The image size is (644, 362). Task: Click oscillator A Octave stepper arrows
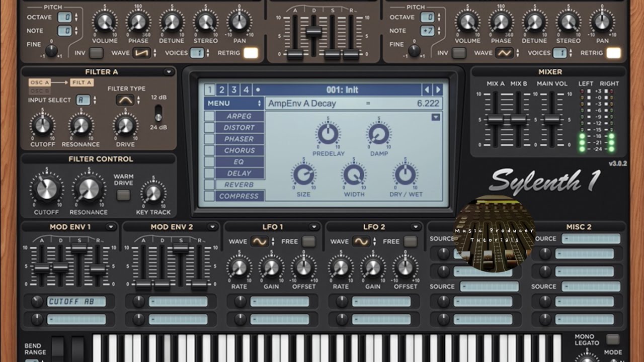tap(76, 17)
